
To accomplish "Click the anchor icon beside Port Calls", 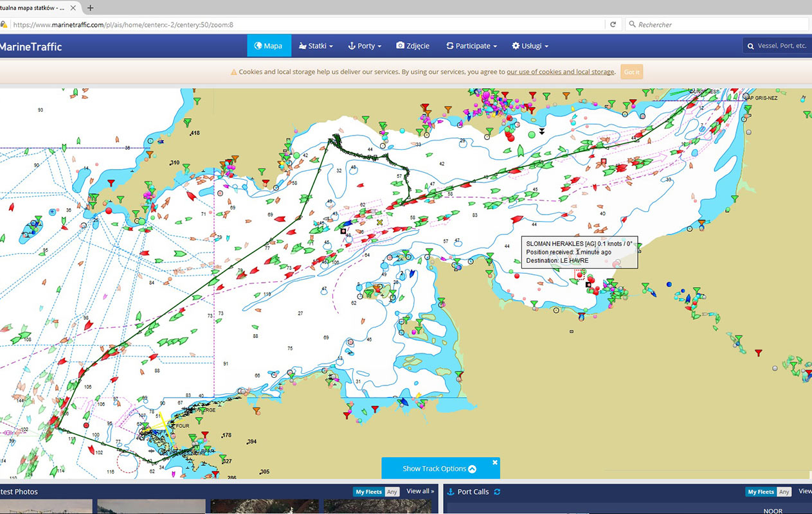I will pyautogui.click(x=451, y=492).
